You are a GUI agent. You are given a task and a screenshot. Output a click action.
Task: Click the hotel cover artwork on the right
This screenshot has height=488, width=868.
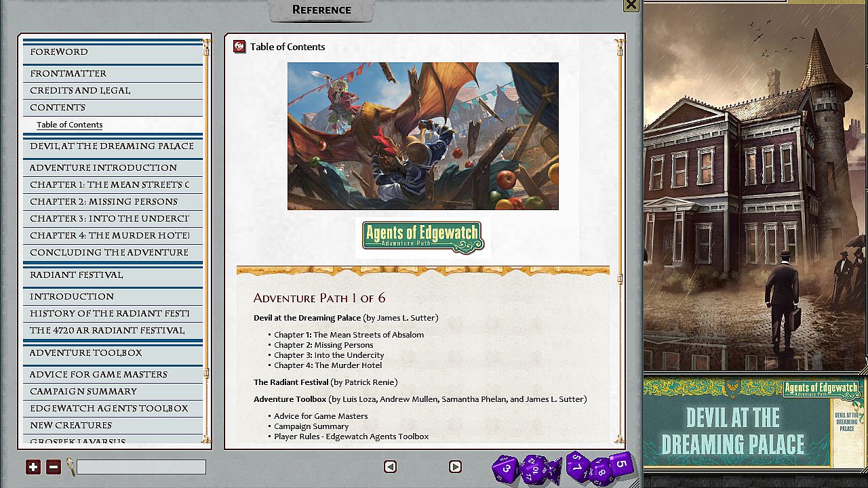pos(755,186)
